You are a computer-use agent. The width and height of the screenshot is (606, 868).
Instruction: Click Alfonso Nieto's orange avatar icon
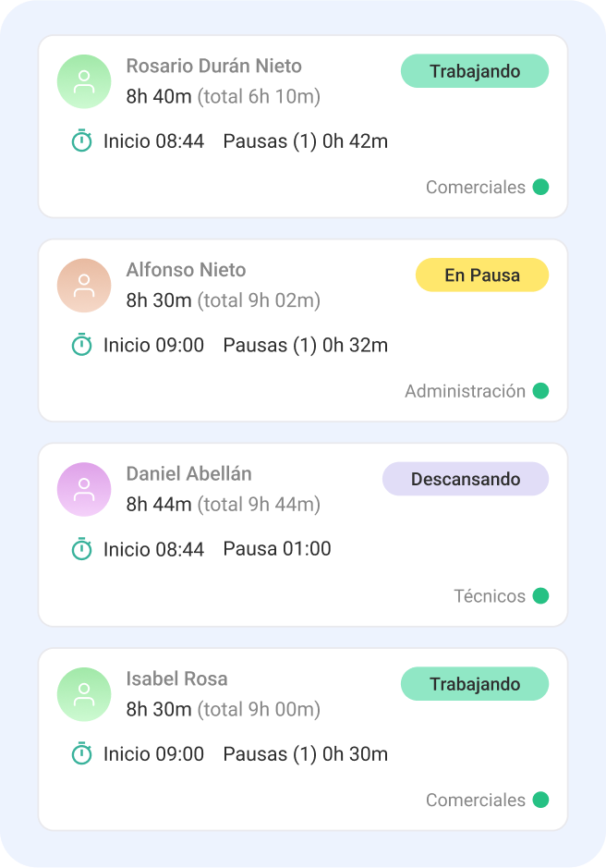tap(84, 286)
